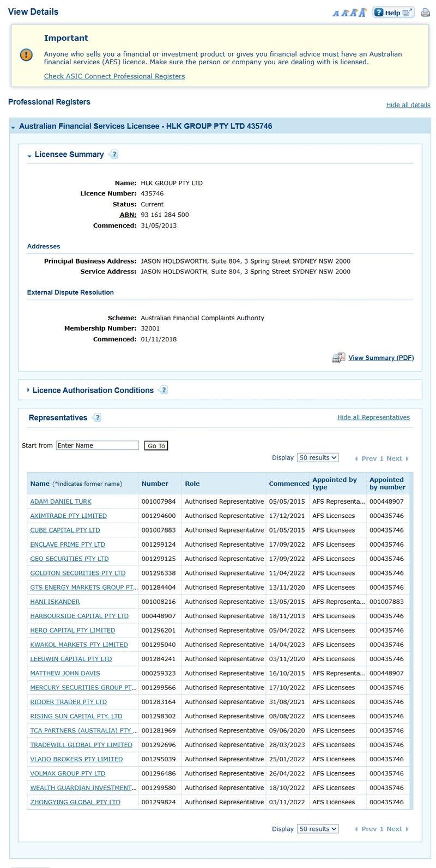
Task: Open RIDDER TRADER PTY LTD link
Action: coord(68,702)
